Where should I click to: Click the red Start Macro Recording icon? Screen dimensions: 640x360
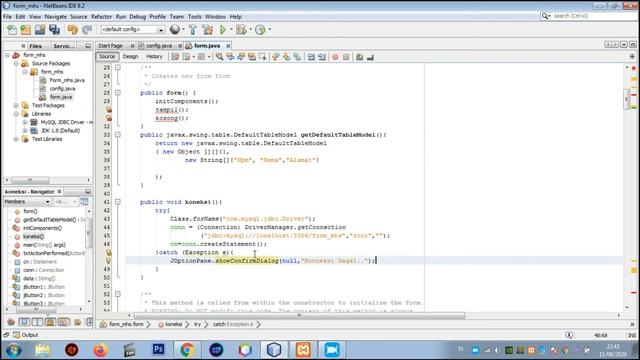pyautogui.click(x=335, y=57)
